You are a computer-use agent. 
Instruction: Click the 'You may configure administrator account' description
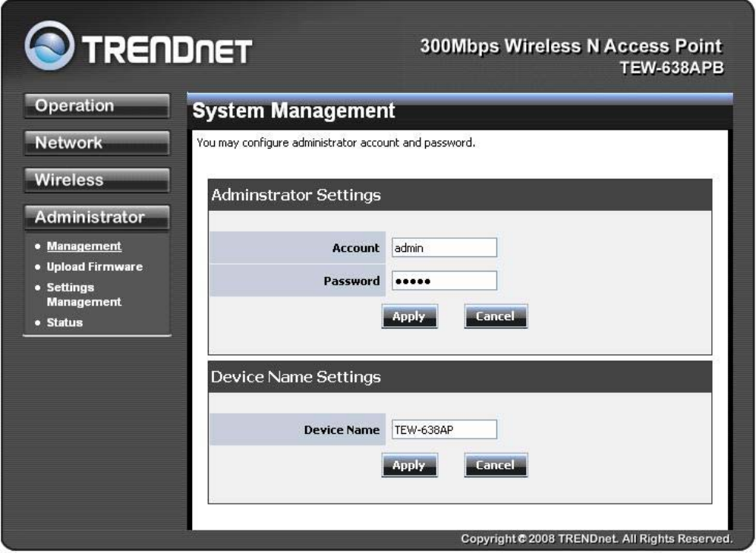click(335, 143)
